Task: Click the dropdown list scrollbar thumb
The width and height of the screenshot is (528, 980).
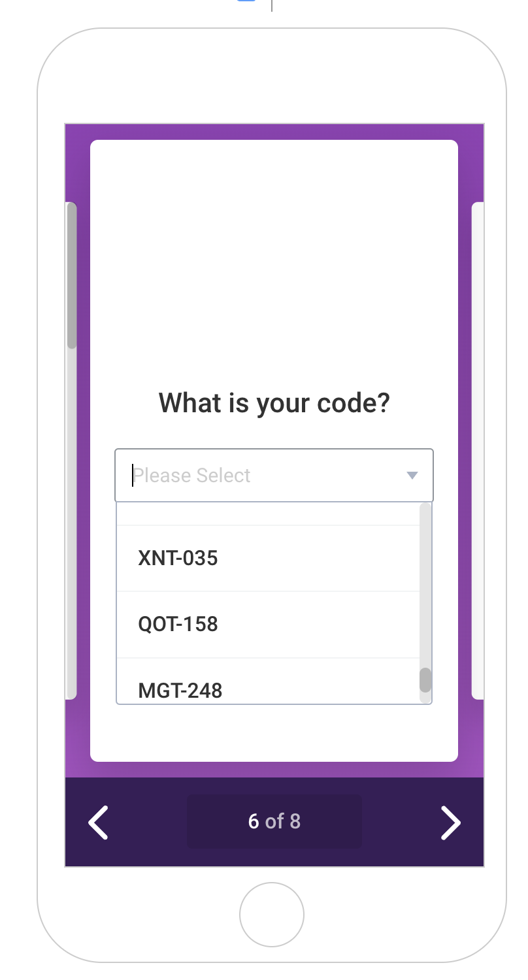Action: click(x=425, y=679)
